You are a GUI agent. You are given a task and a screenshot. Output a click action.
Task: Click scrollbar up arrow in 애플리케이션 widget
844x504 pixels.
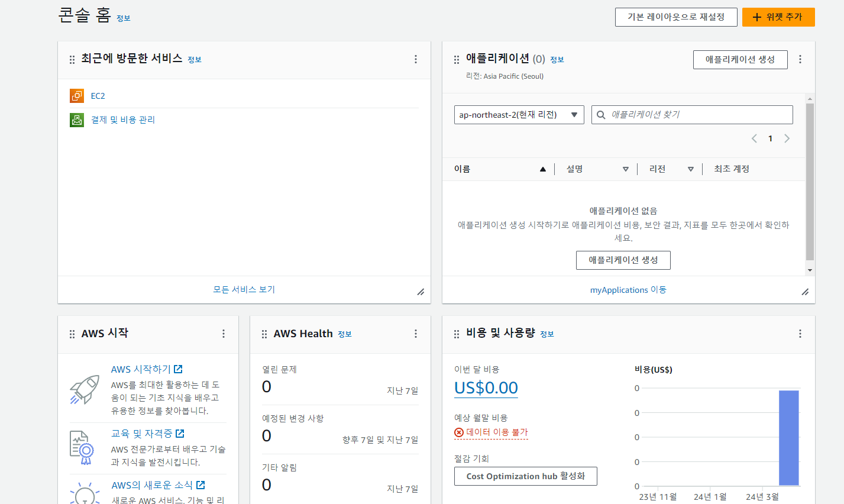point(810,99)
